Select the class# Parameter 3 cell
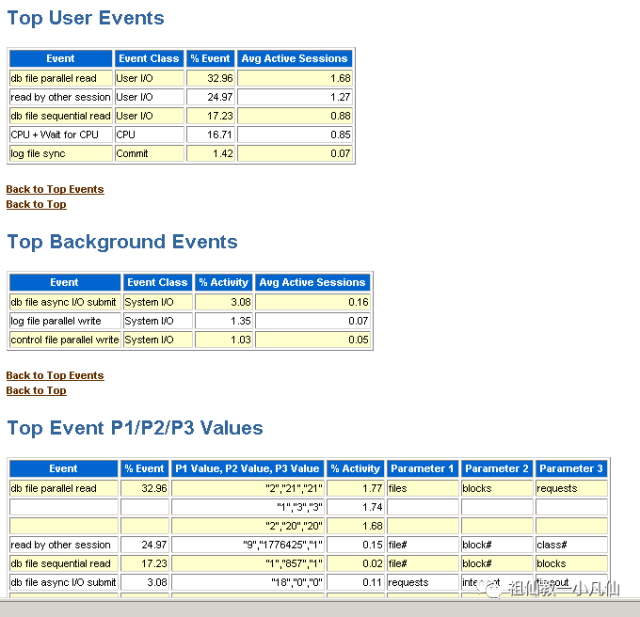Viewport: 640px width, 617px height. coord(571,544)
